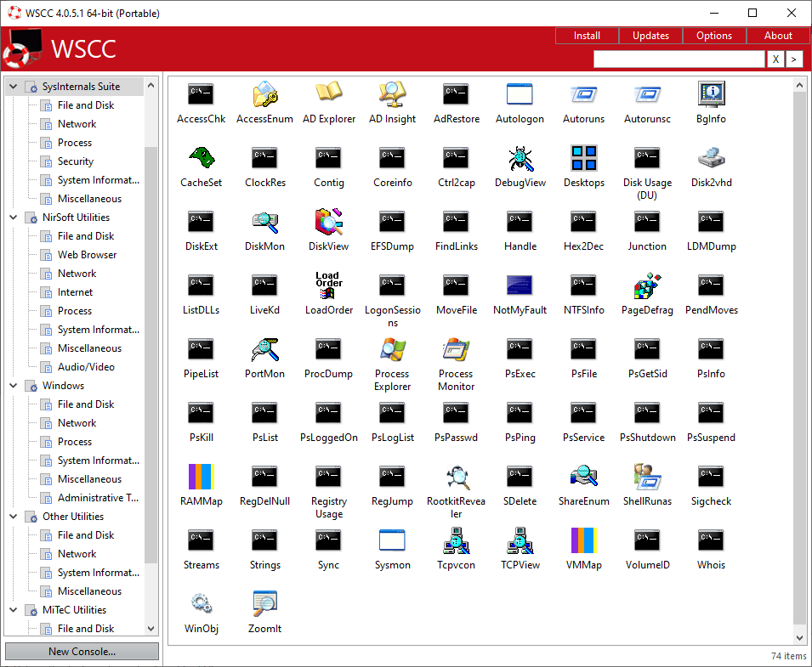Launch the Tcpvcon icon
812x667 pixels.
(457, 540)
